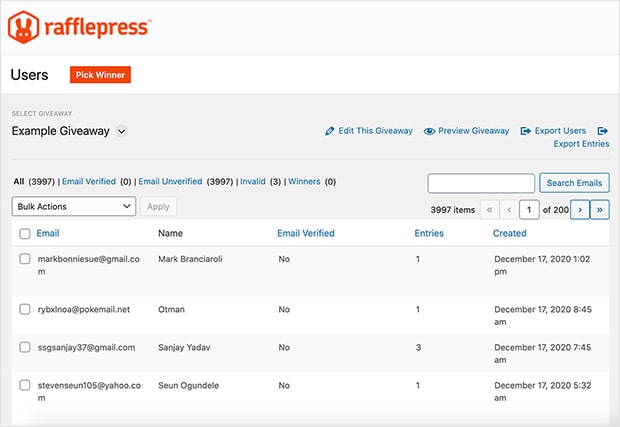Sort by the Email Verified column header
The height and width of the screenshot is (427, 620).
(x=306, y=233)
